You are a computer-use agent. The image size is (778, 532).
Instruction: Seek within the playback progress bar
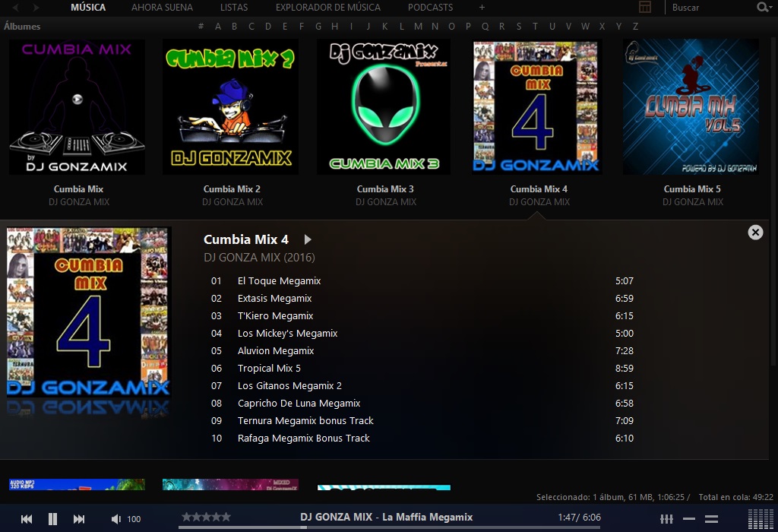click(x=389, y=527)
